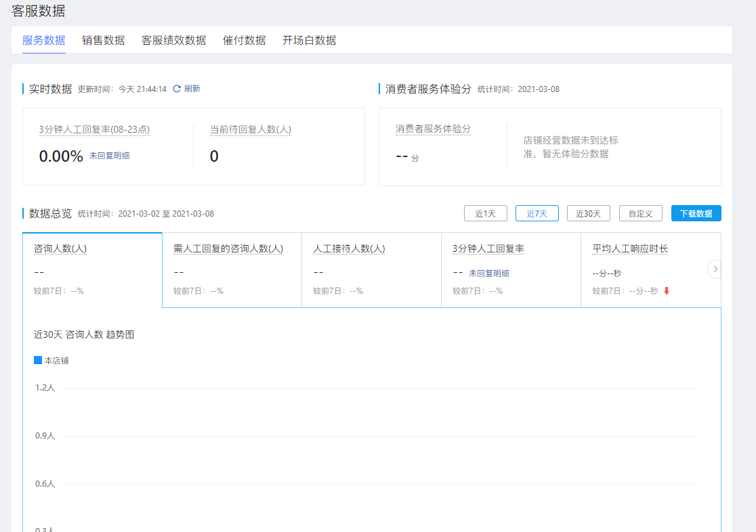
Task: Click the 下载数据 button
Action: pyautogui.click(x=696, y=213)
